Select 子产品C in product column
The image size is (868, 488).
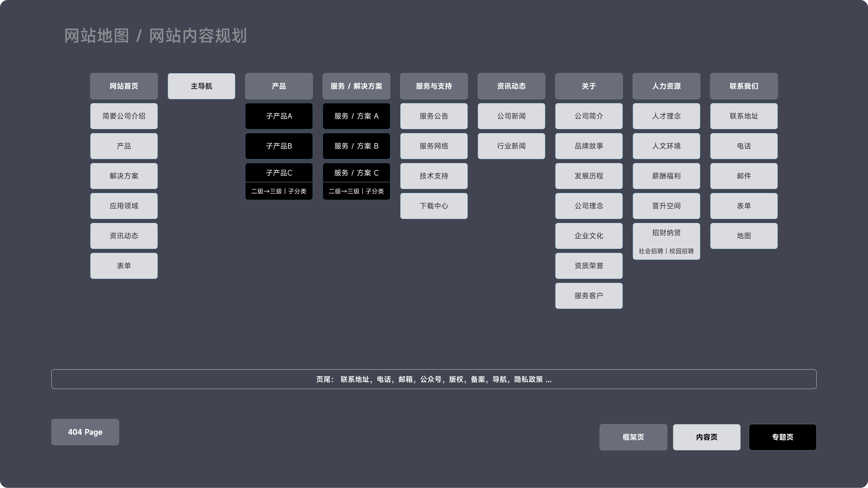click(279, 172)
